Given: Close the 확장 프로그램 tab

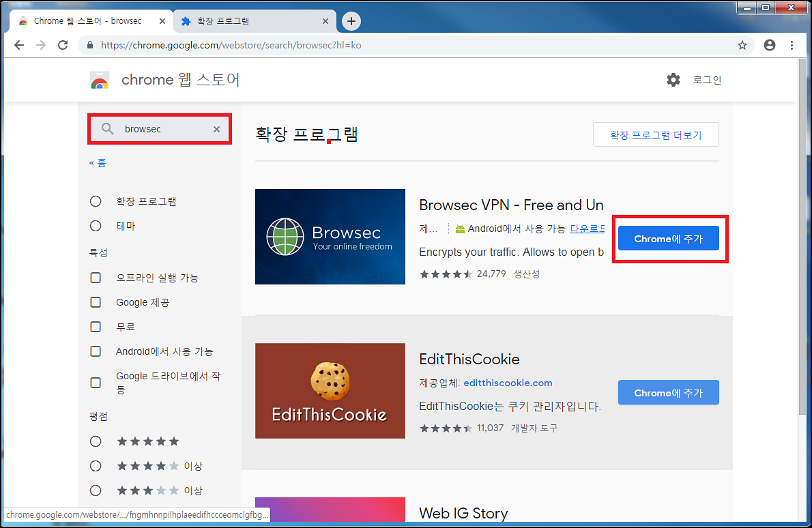Looking at the screenshot, I should [x=325, y=21].
